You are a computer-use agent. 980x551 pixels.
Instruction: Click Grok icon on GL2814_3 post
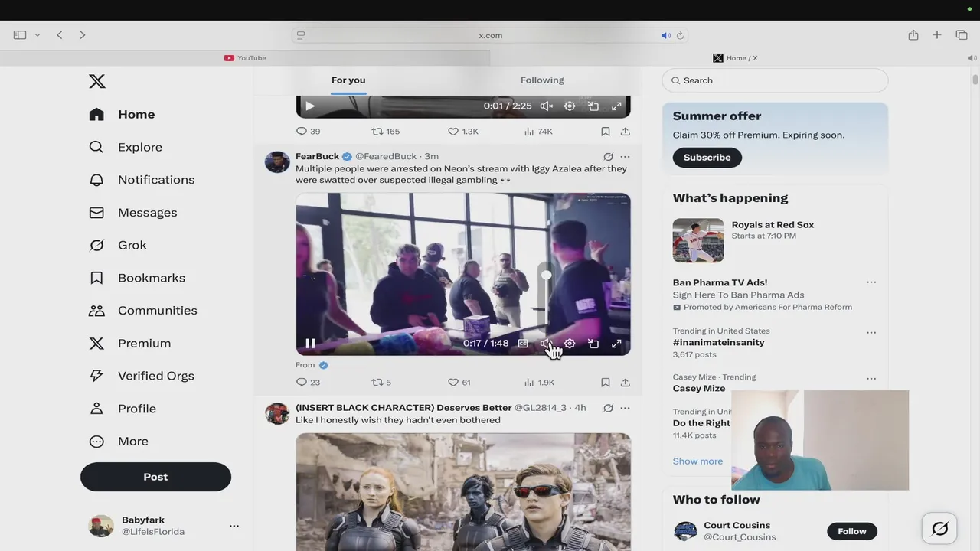[608, 408]
